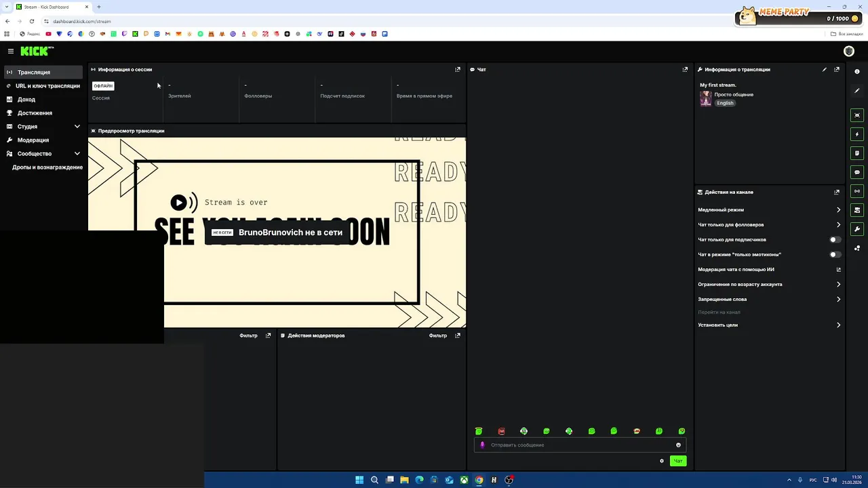The height and width of the screenshot is (488, 868).
Task: Pop out the Действия на канале panel
Action: (837, 192)
